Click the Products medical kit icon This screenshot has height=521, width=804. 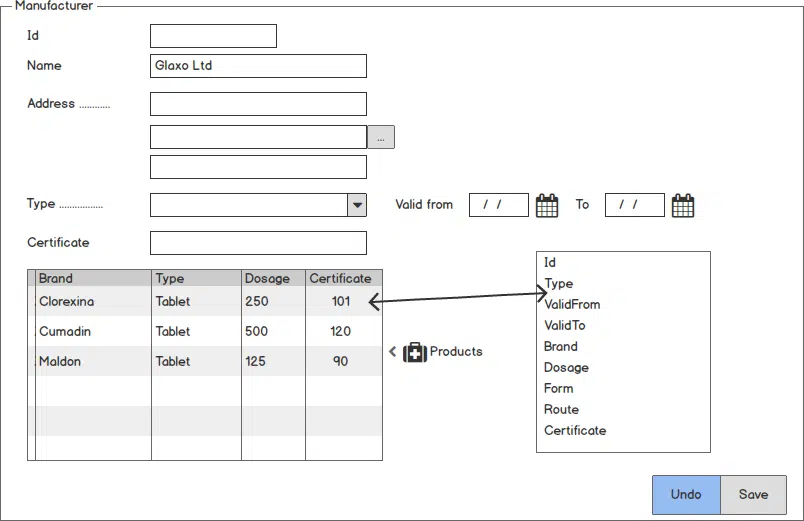415,352
